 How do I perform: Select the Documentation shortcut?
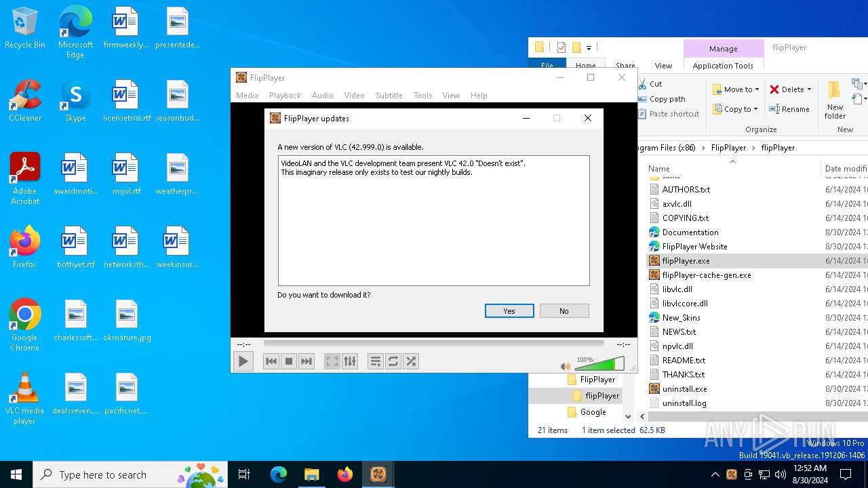(690, 232)
